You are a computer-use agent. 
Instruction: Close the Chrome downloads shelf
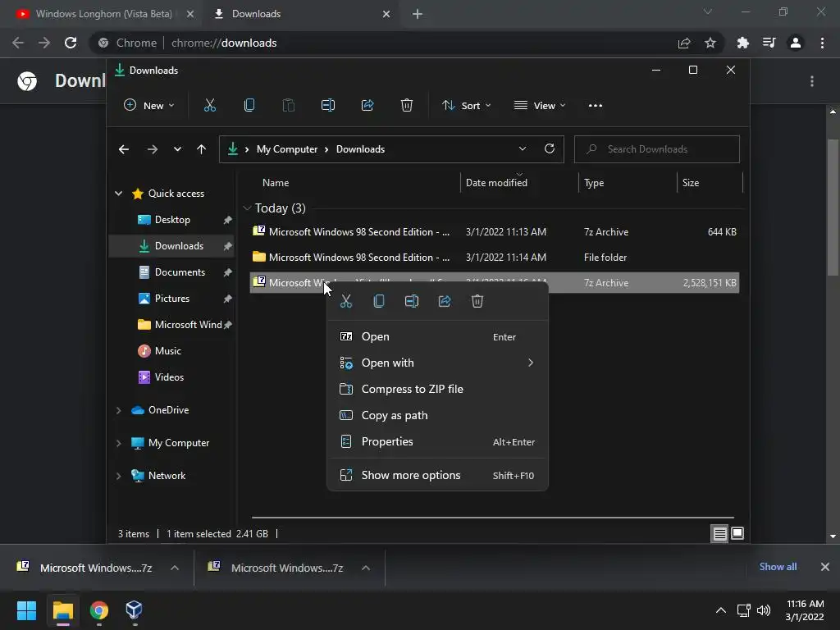[x=825, y=567]
